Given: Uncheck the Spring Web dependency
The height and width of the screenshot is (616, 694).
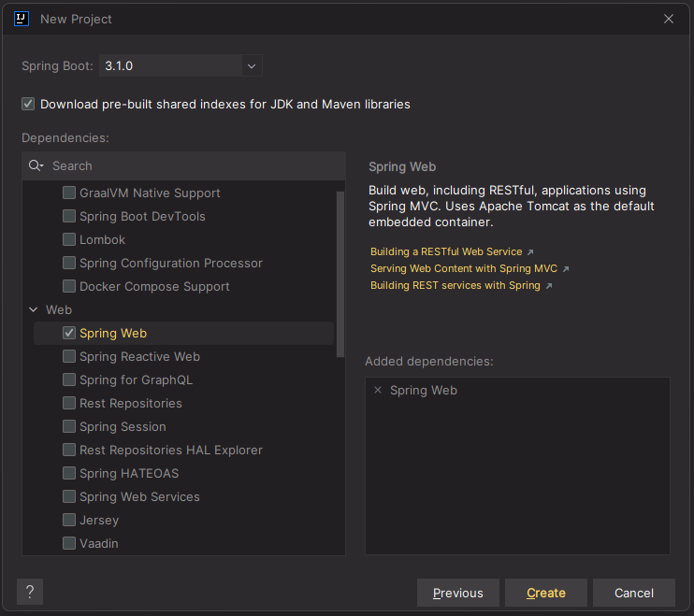Looking at the screenshot, I should [x=69, y=333].
